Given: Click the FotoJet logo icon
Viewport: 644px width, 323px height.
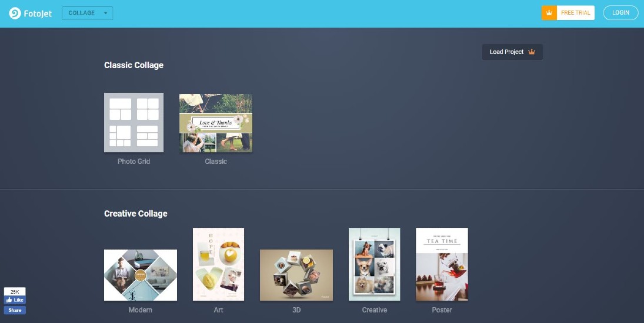Looking at the screenshot, I should [x=15, y=13].
